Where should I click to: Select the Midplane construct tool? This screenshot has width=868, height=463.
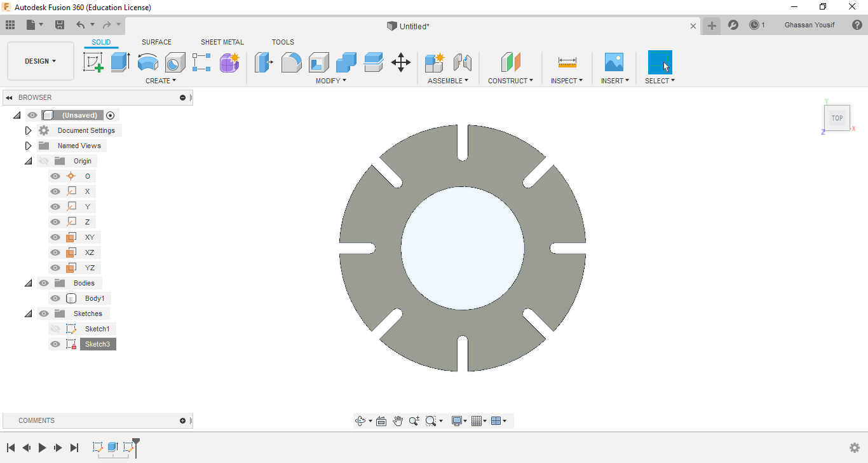(511, 62)
